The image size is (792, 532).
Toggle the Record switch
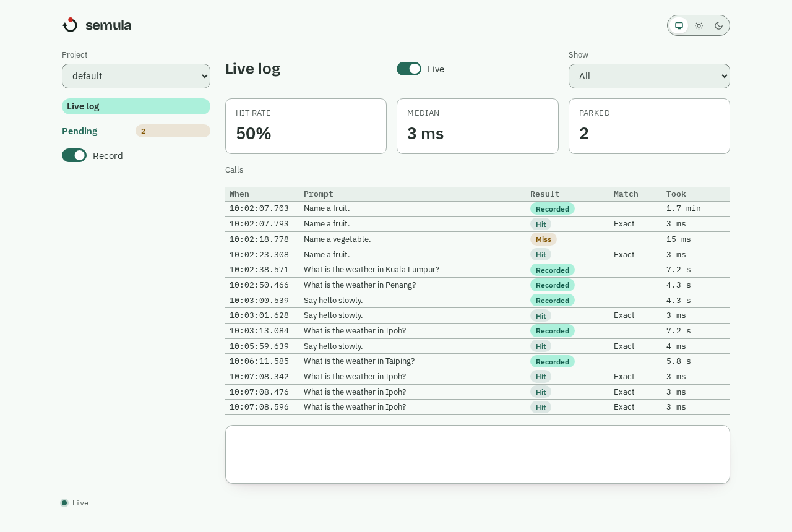coord(74,155)
